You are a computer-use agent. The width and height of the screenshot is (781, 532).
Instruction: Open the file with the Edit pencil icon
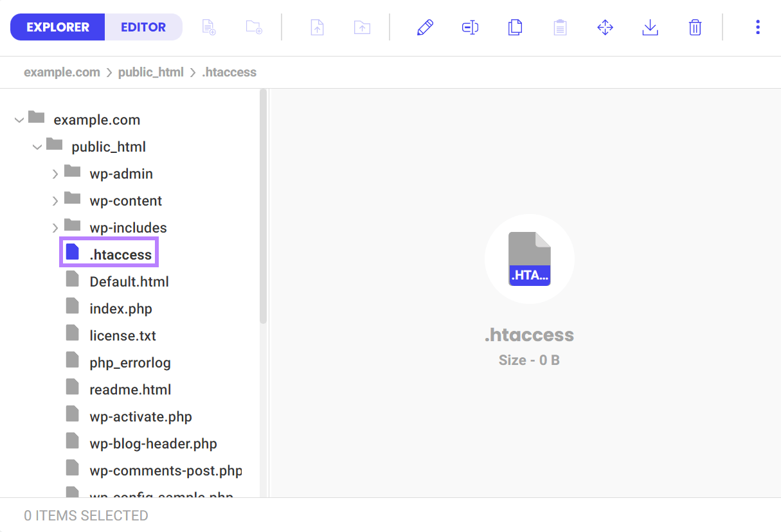(425, 27)
